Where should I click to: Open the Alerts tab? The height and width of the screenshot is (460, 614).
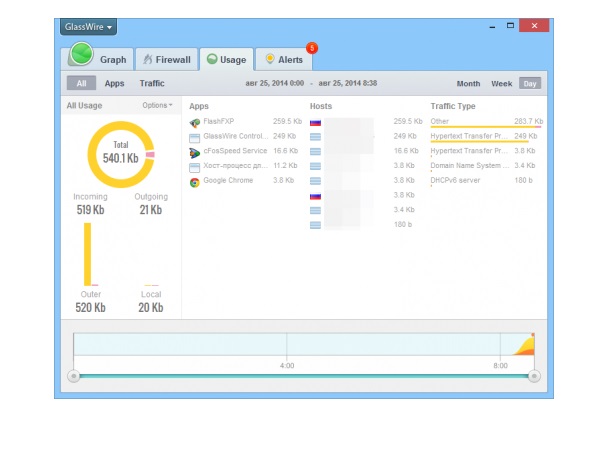[x=284, y=60]
